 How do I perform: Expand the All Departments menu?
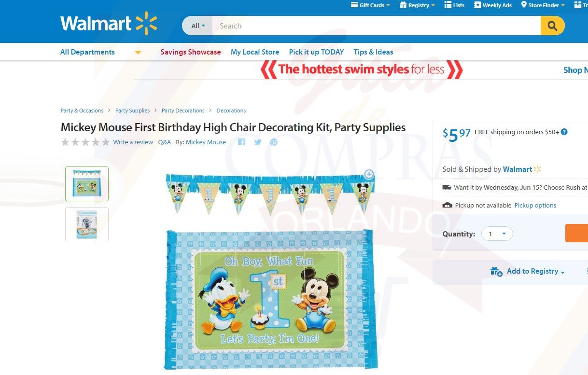(100, 52)
